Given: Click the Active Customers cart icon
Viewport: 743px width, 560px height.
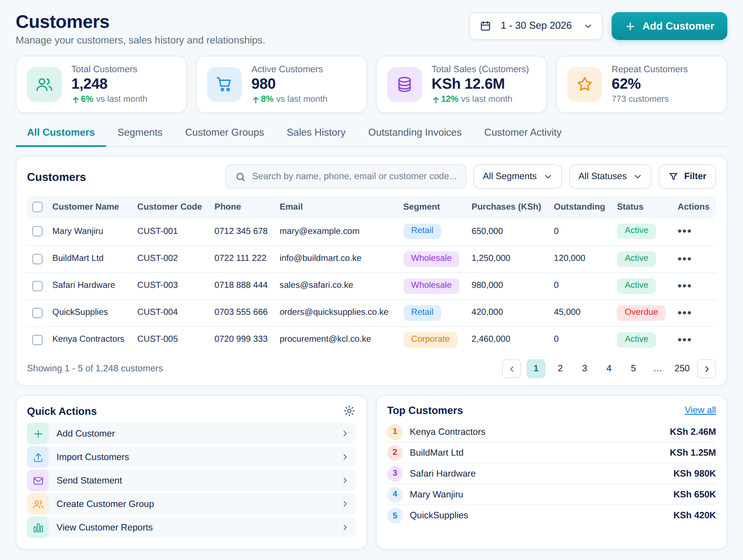Looking at the screenshot, I should point(224,84).
